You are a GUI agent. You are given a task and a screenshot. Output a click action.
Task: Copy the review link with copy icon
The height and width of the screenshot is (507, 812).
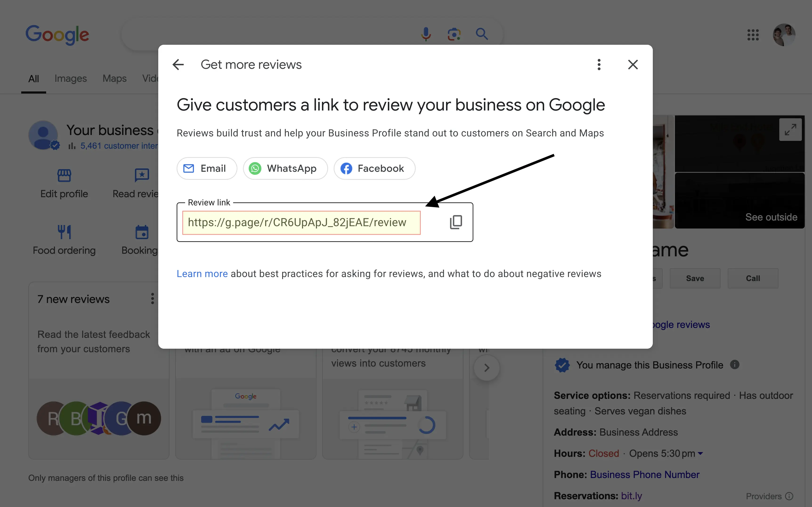pyautogui.click(x=456, y=222)
